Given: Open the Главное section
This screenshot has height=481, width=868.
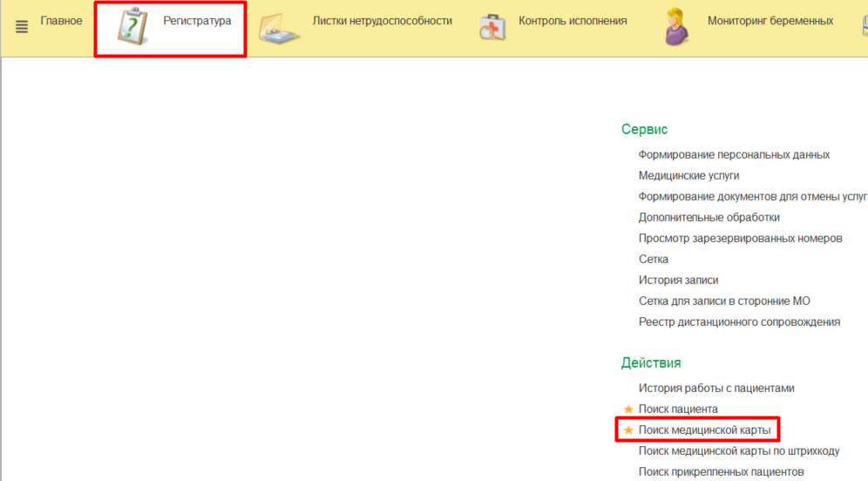Looking at the screenshot, I should (x=61, y=21).
